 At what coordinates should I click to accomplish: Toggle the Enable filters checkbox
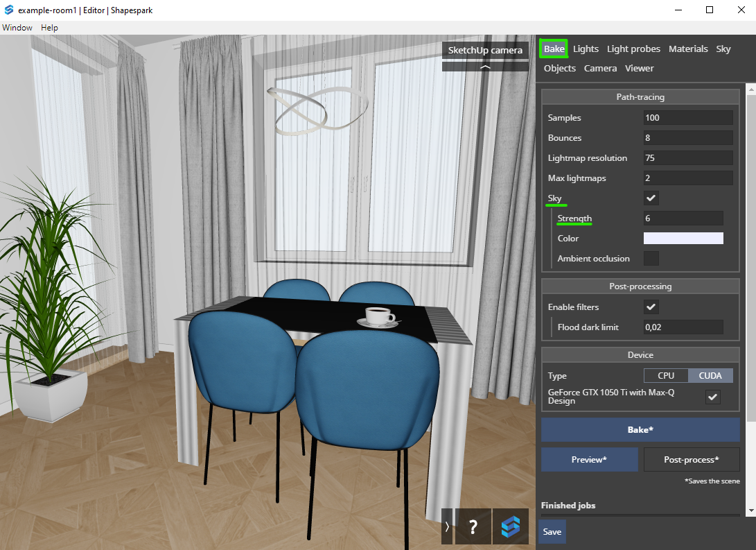(x=651, y=307)
